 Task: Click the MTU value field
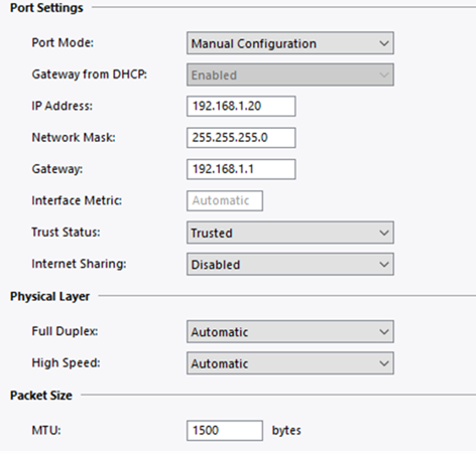tap(225, 431)
